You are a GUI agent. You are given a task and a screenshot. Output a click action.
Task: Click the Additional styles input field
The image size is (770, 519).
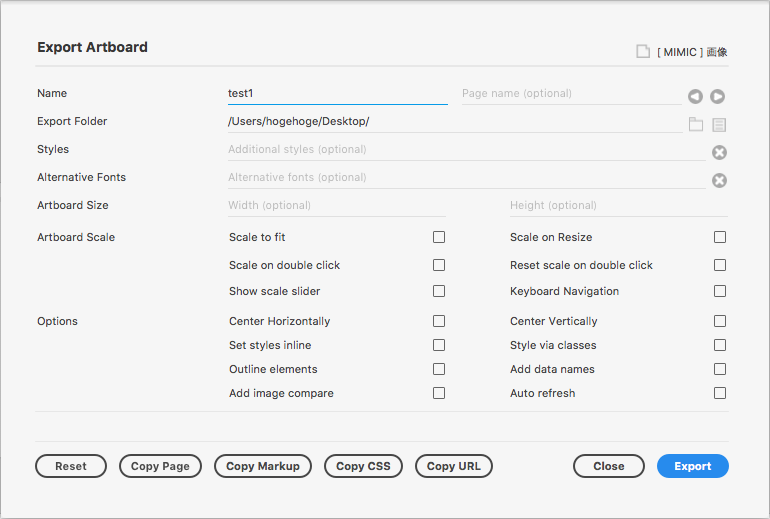pos(467,149)
